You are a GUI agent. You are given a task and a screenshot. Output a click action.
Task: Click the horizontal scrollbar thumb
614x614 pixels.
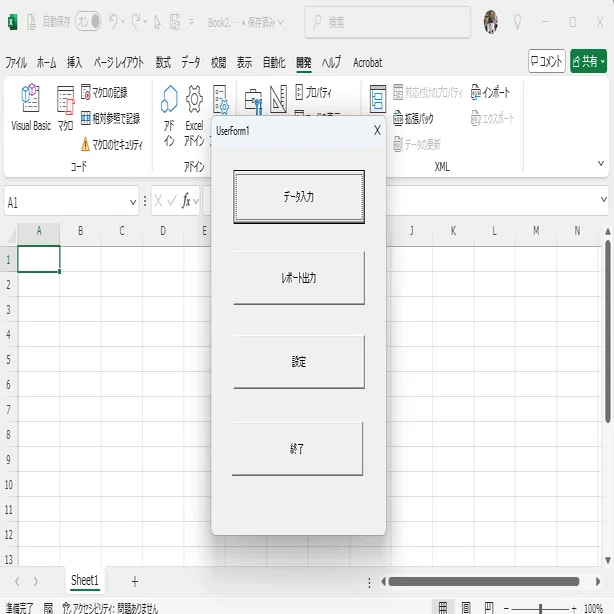pyautogui.click(x=484, y=581)
